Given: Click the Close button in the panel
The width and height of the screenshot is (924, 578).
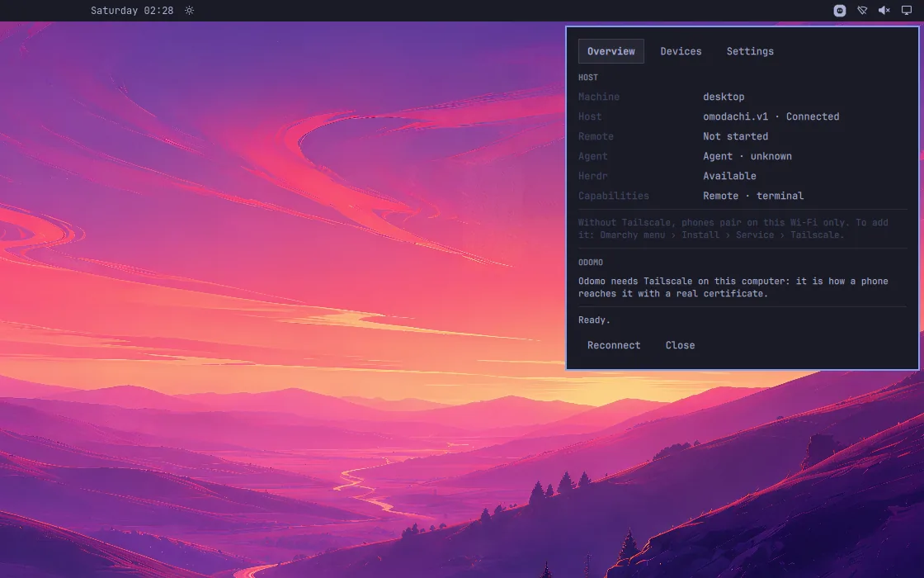Looking at the screenshot, I should (680, 346).
